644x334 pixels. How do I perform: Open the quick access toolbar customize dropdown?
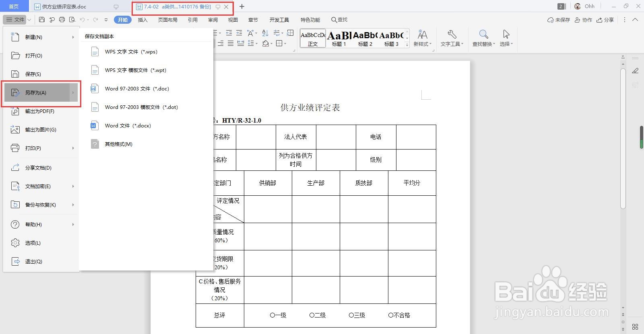click(x=106, y=20)
